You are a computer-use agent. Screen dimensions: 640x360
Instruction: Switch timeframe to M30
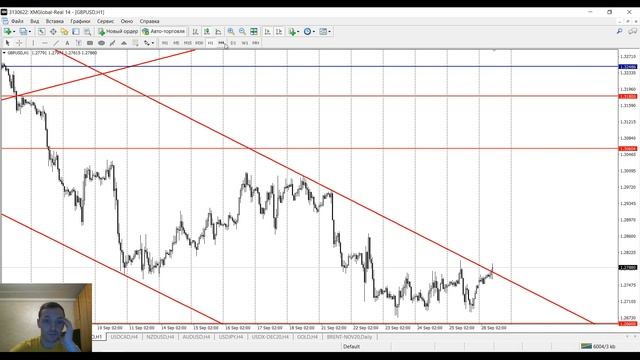(x=199, y=43)
